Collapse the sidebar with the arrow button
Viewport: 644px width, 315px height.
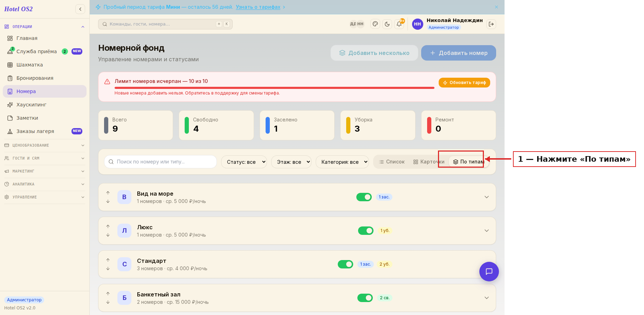tap(80, 9)
